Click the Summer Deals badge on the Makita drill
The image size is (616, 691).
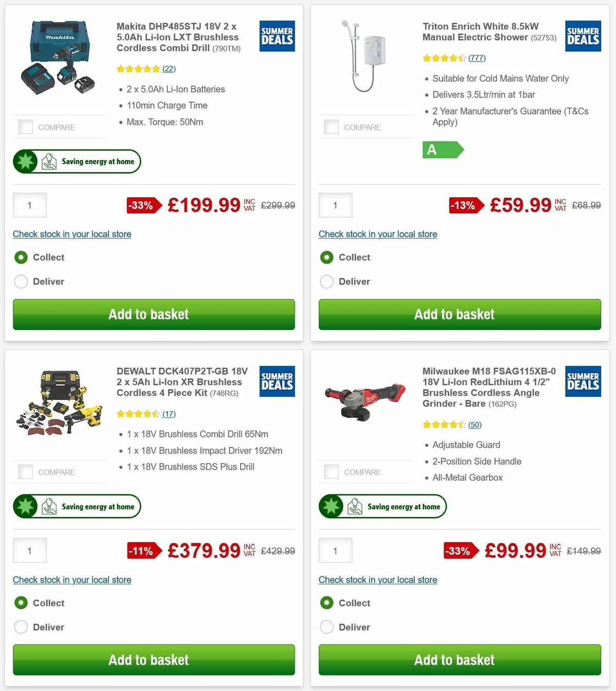click(x=277, y=36)
